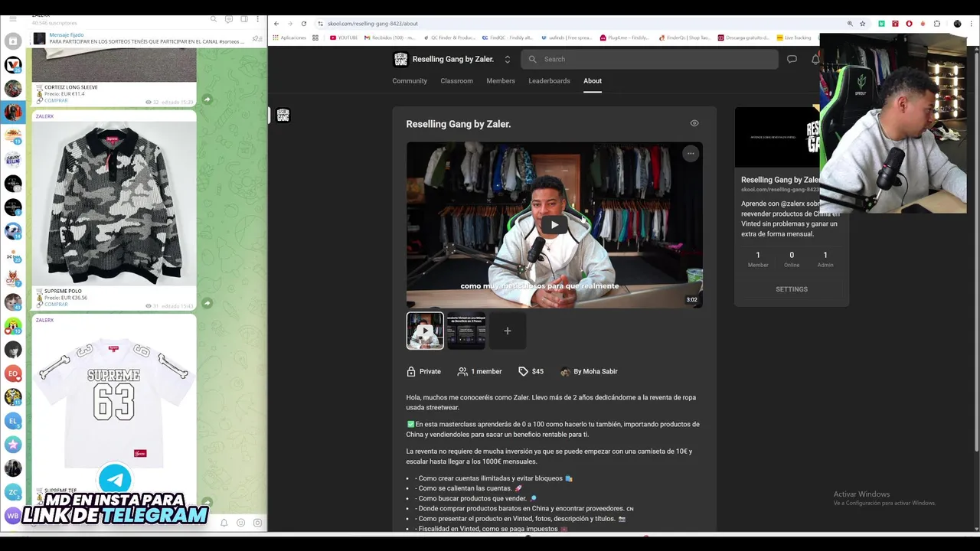Forward the Supreme Polo post
The image size is (980, 551).
click(x=207, y=303)
